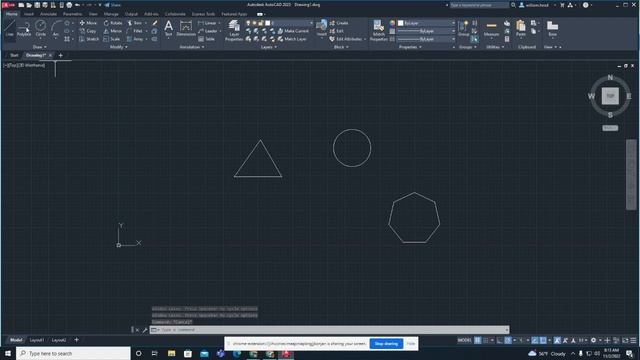Switch to the Start file tab
Image resolution: width=640 pixels, height=360 pixels.
coord(14,55)
